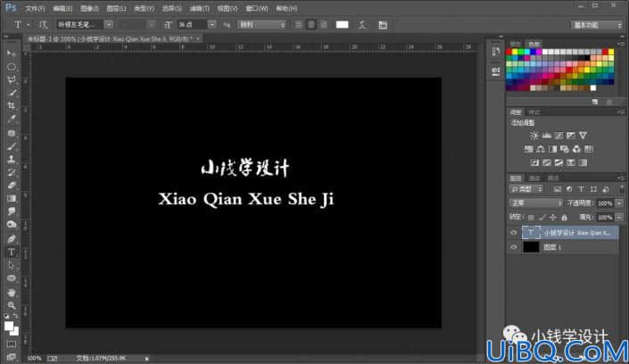
Task: Open the 基本功能 workspace dropdown
Action: pyautogui.click(x=597, y=25)
